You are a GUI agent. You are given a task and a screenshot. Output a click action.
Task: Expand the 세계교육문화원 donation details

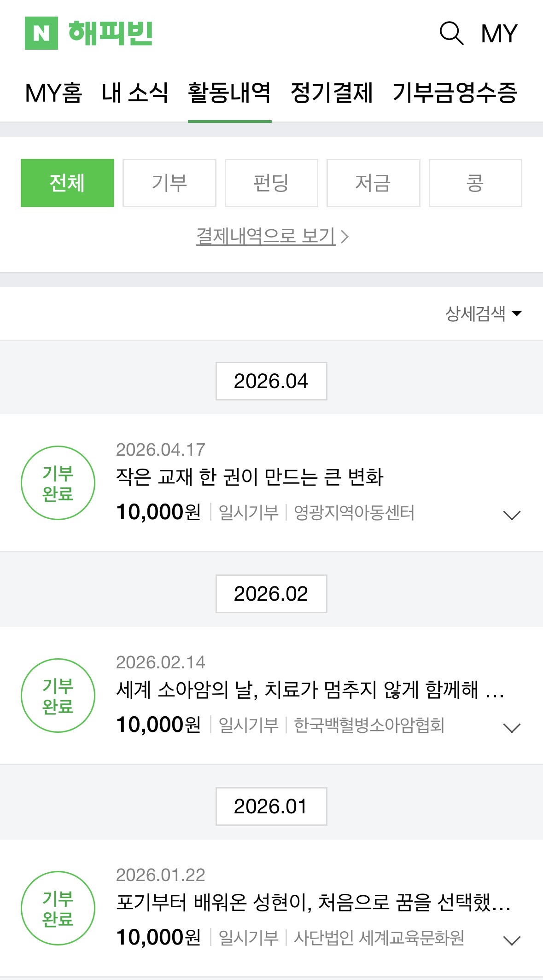pyautogui.click(x=512, y=940)
